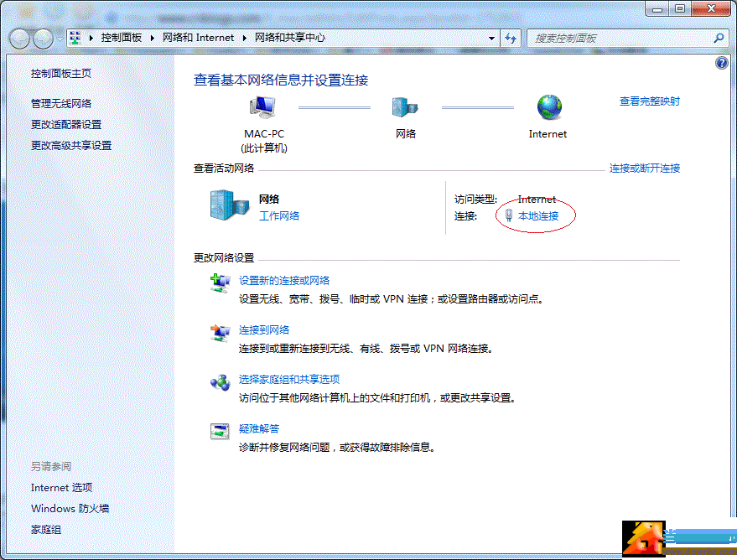Click the Internet globe icon

click(x=549, y=107)
